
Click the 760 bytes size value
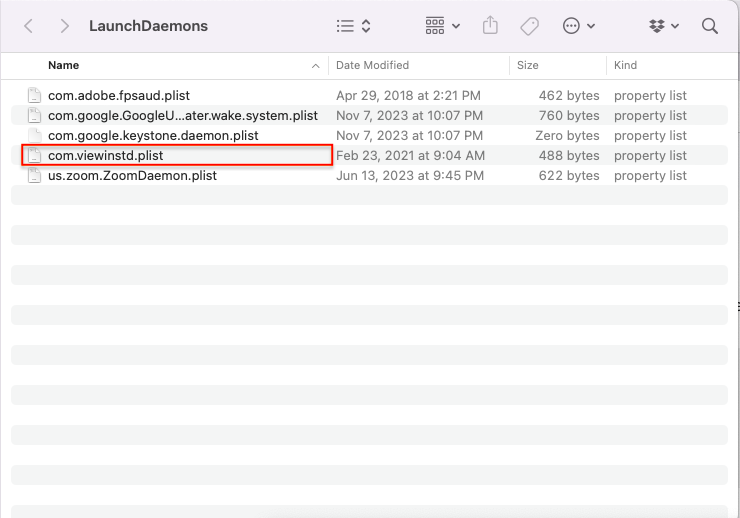coord(569,116)
